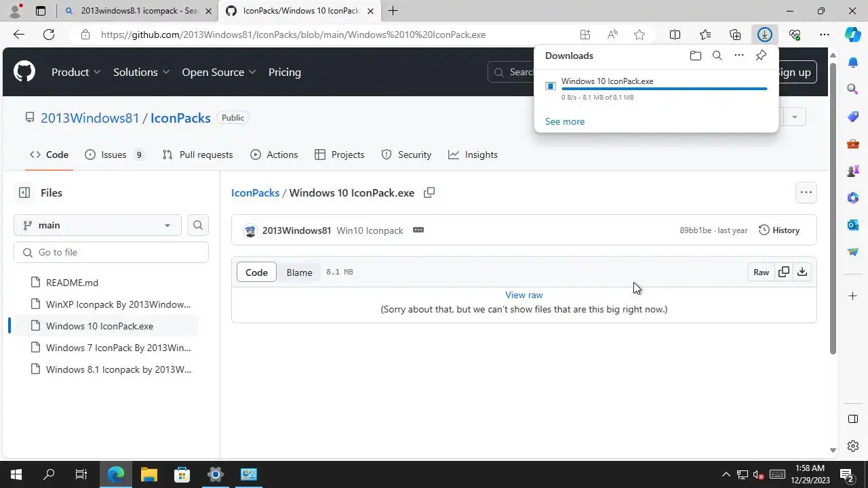The width and height of the screenshot is (868, 488).
Task: Open the main branch selector
Action: click(98, 225)
